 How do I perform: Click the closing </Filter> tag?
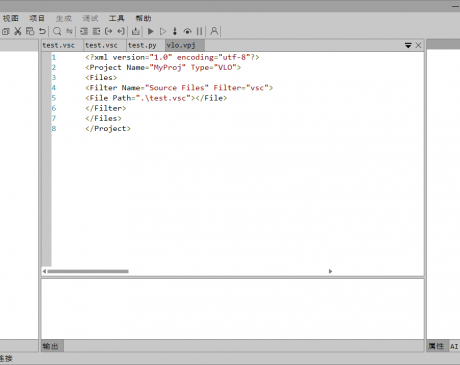click(106, 108)
